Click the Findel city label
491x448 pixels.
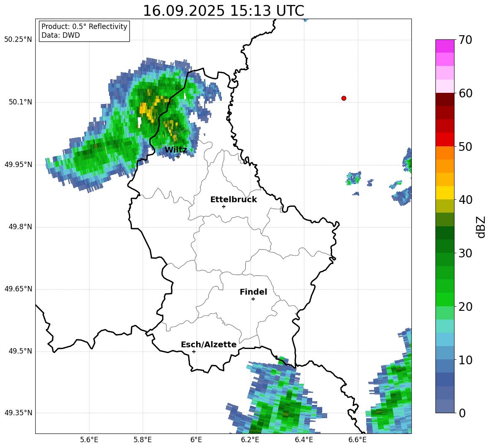click(253, 292)
